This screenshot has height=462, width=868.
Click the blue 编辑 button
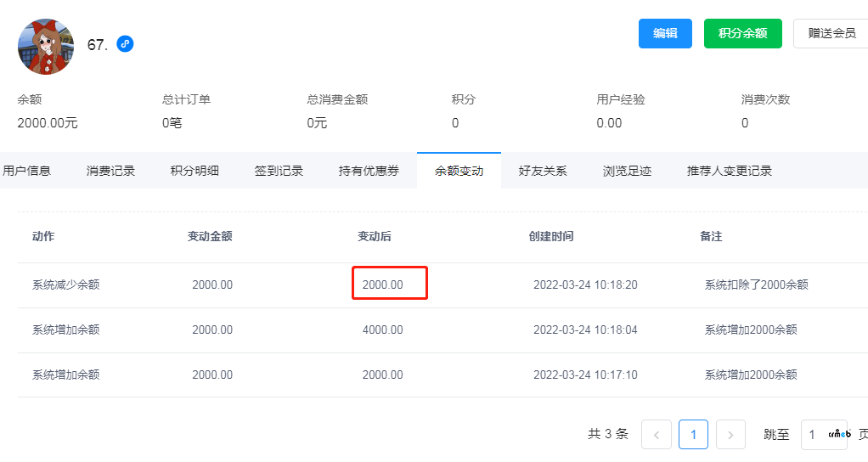[665, 33]
